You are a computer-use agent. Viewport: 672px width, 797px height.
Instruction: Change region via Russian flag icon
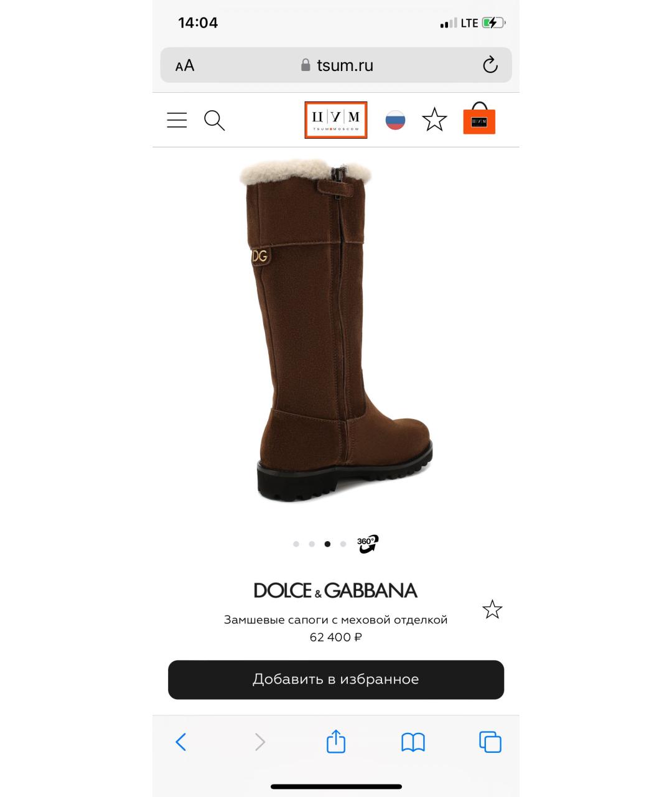click(395, 120)
